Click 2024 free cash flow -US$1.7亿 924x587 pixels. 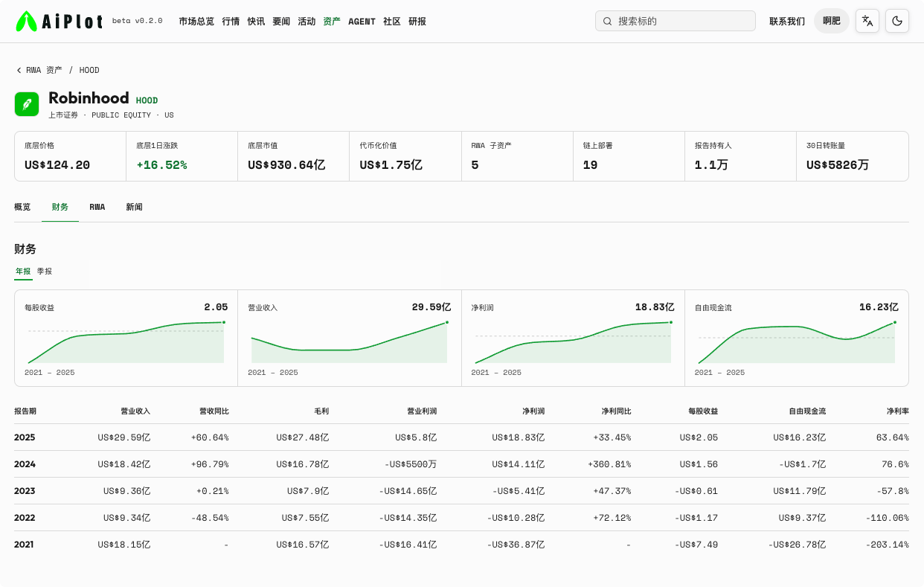click(x=802, y=464)
